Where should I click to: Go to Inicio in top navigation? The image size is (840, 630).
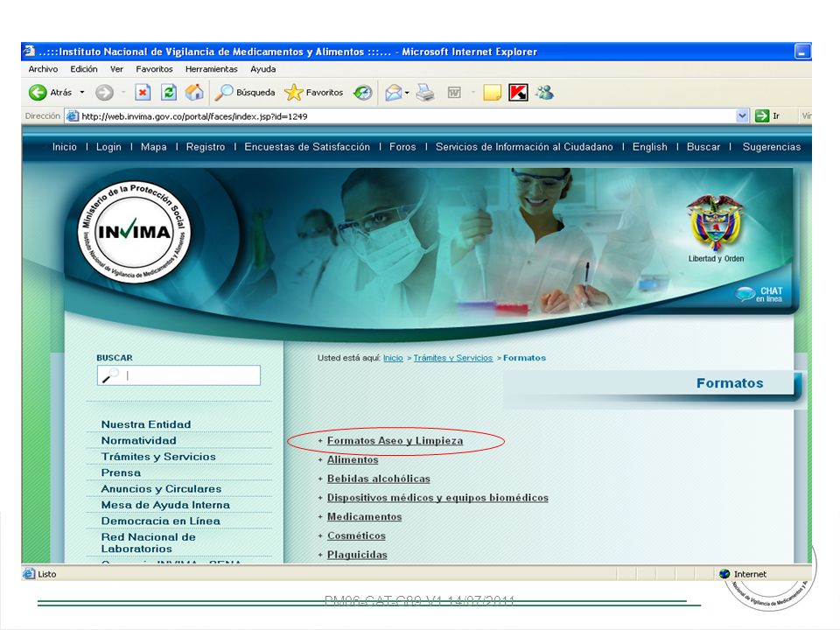(64, 147)
